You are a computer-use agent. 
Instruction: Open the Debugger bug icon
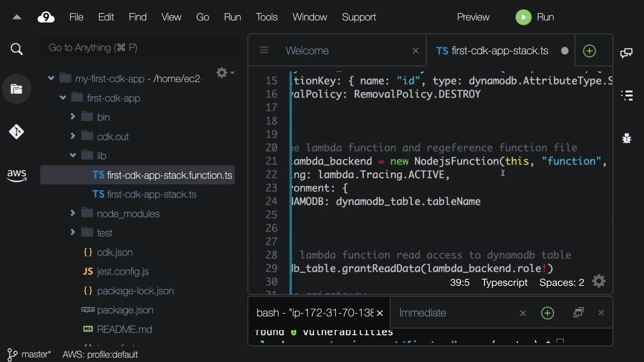coord(627,138)
